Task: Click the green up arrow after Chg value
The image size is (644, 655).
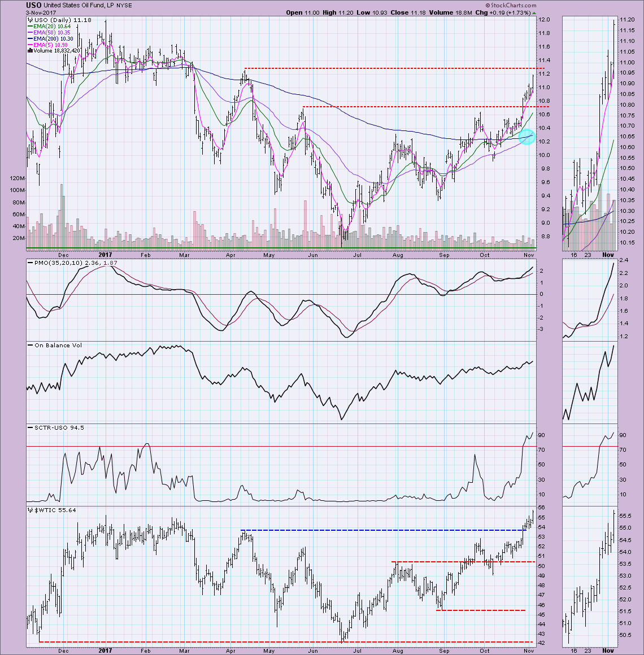Action: tap(533, 13)
